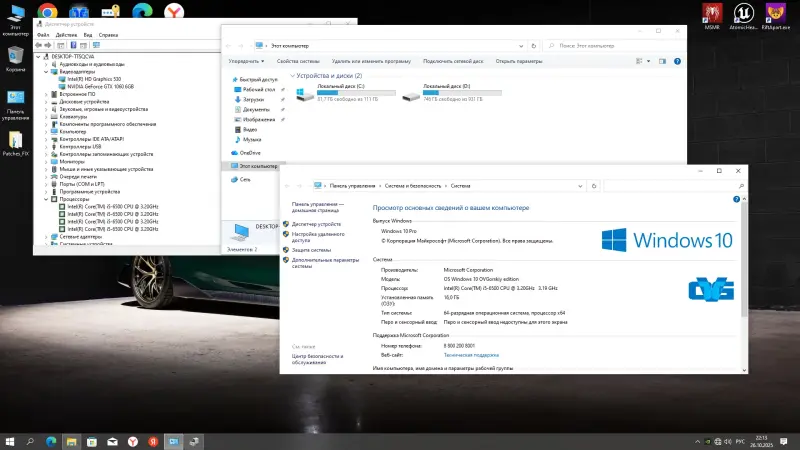Select the Локальный диск (D:) drive
800x450 pixels.
pyautogui.click(x=452, y=93)
